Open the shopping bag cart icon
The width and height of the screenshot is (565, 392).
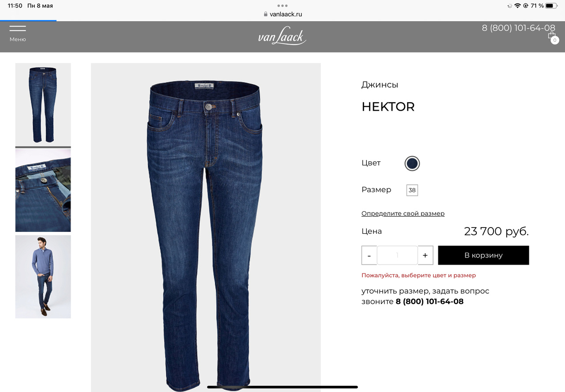[x=551, y=35]
